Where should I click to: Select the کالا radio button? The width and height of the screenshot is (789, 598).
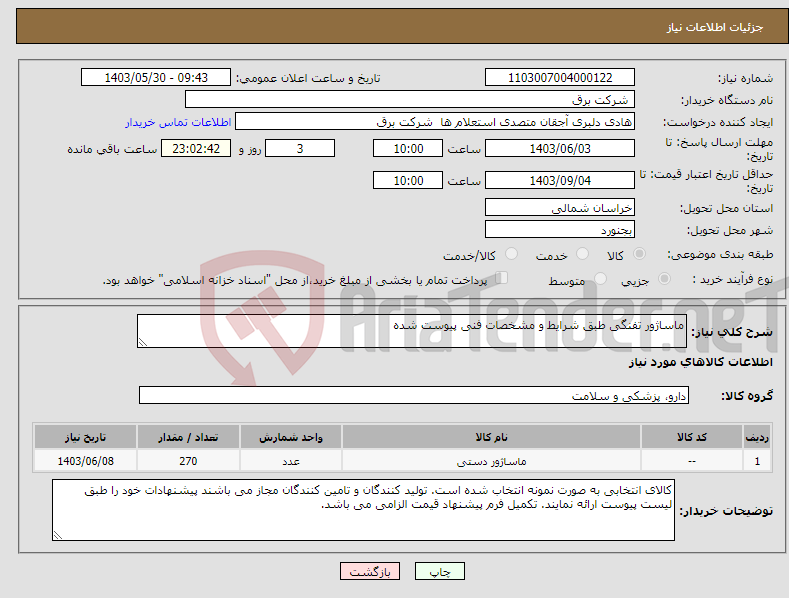[639, 254]
